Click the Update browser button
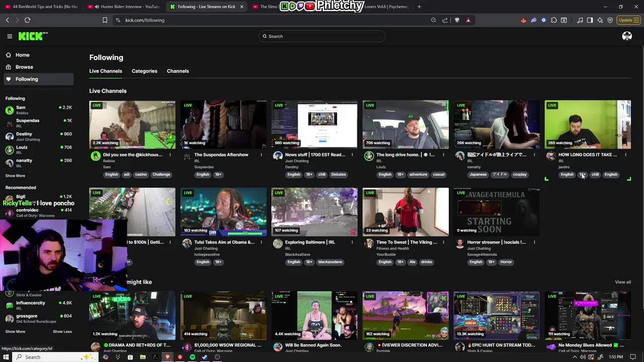This screenshot has height=362, width=644. pos(628,20)
